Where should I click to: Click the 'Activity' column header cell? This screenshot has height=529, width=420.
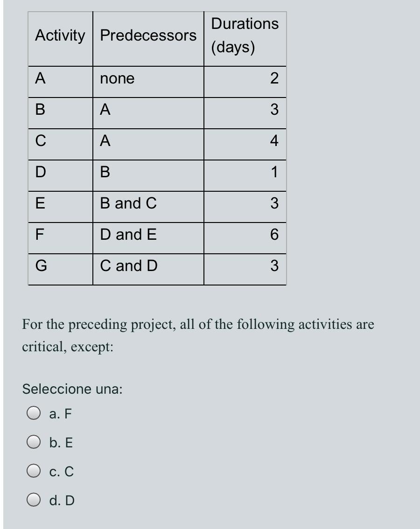pos(61,35)
